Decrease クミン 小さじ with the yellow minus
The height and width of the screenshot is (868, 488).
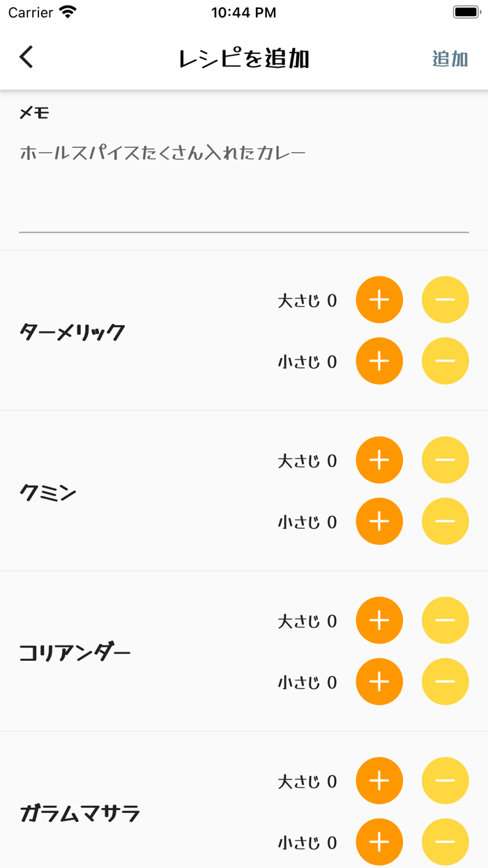pyautogui.click(x=445, y=521)
